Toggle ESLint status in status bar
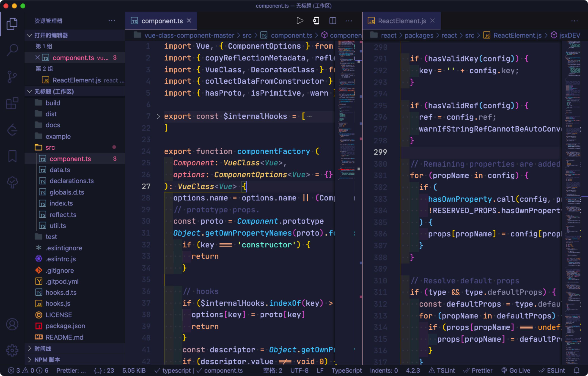 (552, 370)
